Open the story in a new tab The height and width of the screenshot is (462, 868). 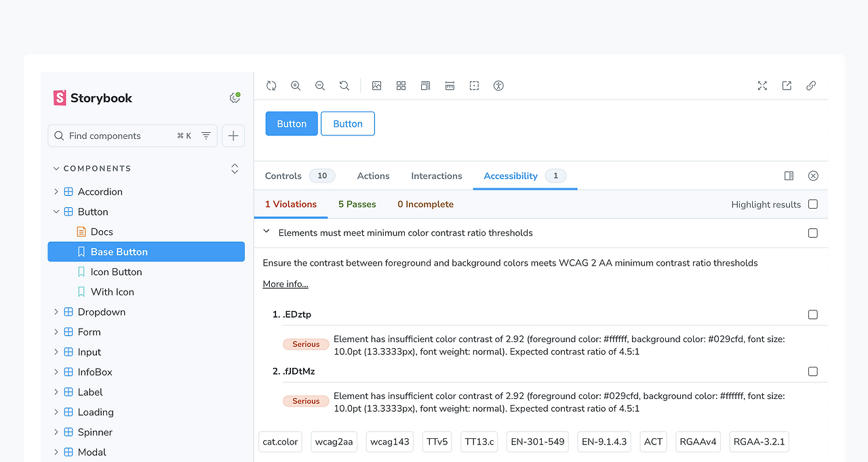click(x=787, y=85)
